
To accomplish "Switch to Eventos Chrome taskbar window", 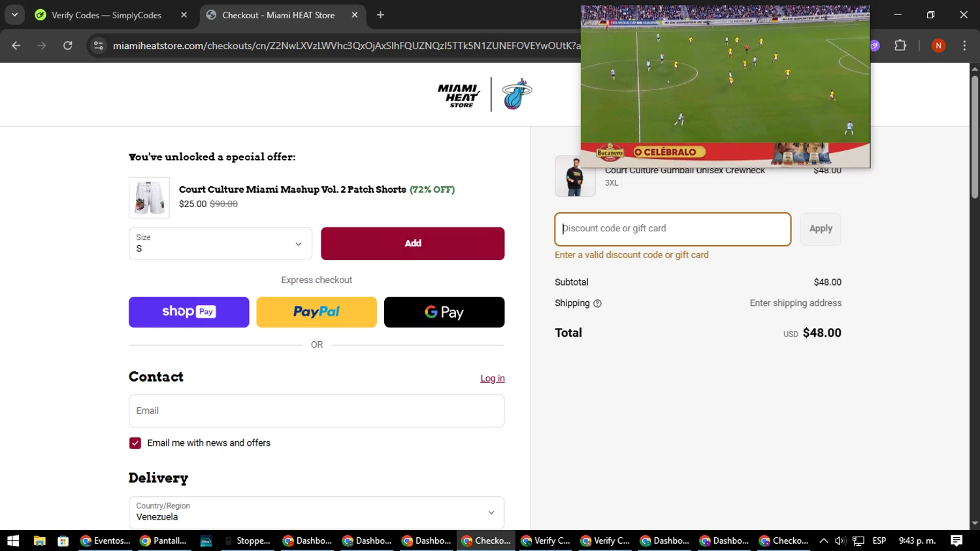I will click(105, 541).
